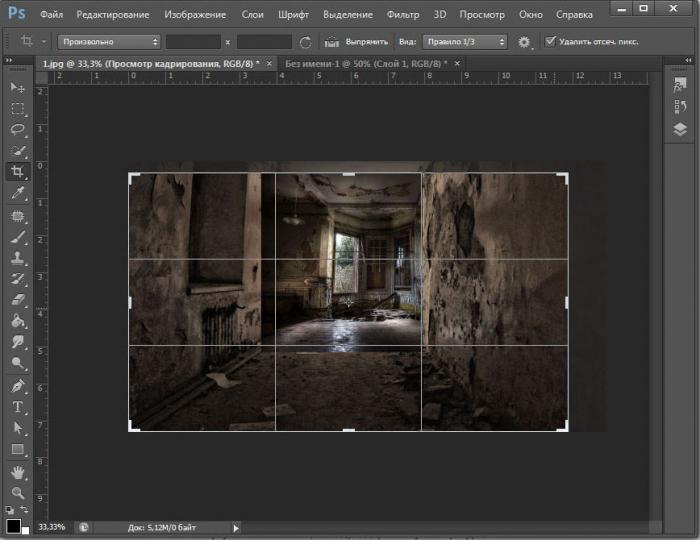700x540 pixels.
Task: Click the rotate crop box icon
Action: pos(305,42)
